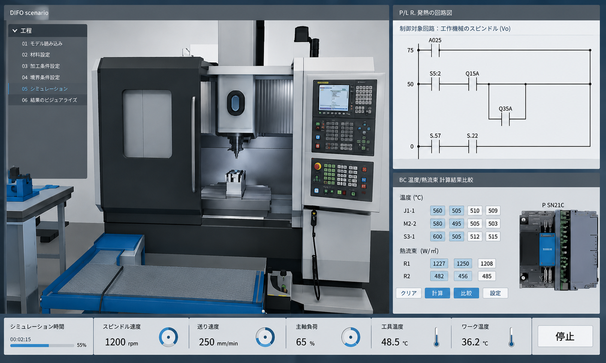
Task: Select S3-1 temperature cell 512
Action: [475, 236]
